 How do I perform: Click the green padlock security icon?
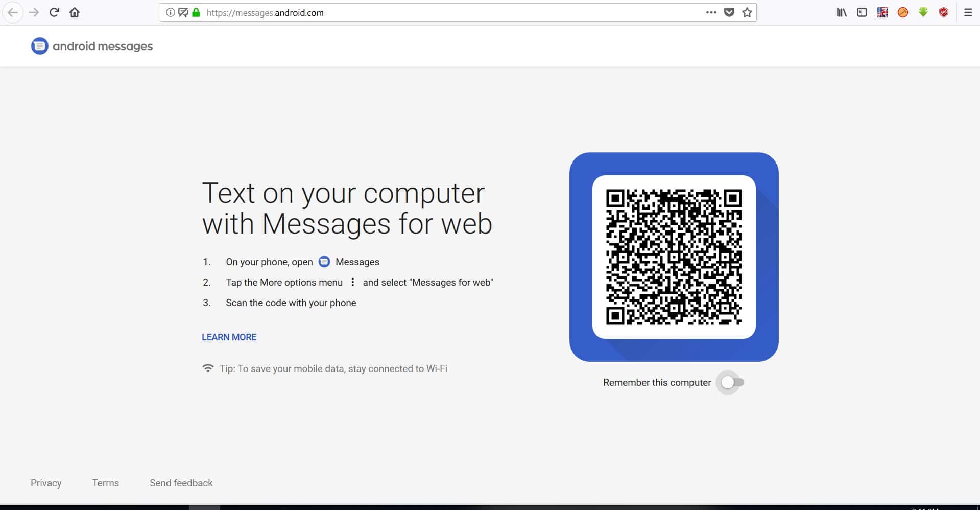tap(196, 13)
